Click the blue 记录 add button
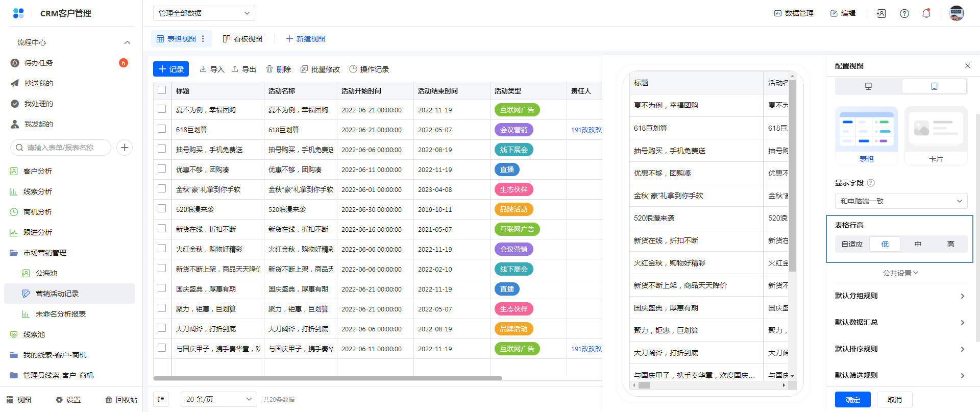Viewport: 980px width, 412px height. pyautogui.click(x=171, y=69)
